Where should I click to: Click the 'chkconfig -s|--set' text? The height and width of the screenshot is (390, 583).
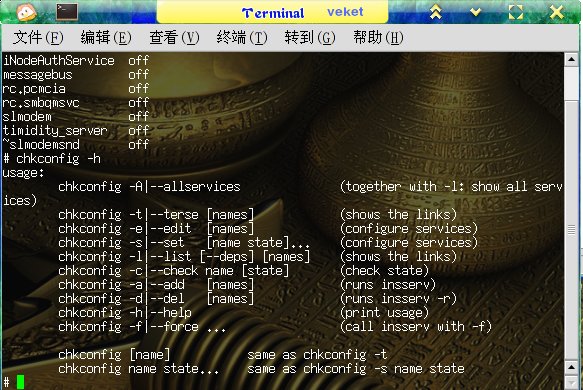(121, 243)
